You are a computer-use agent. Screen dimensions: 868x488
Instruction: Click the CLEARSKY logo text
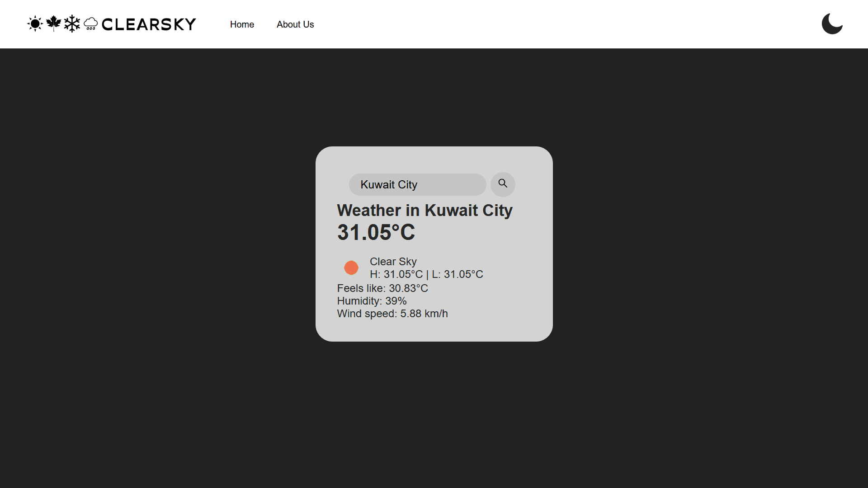[149, 24]
